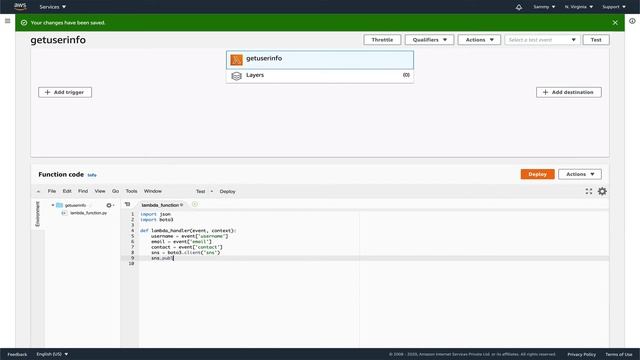Image resolution: width=640 pixels, height=360 pixels.
Task: Select the lambda_function editor tab
Action: 162,205
